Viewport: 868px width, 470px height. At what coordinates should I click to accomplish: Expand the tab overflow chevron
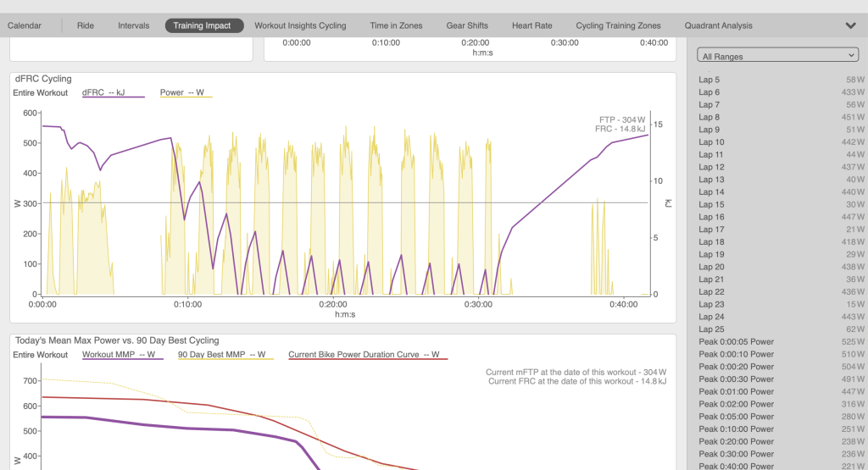[x=851, y=25]
